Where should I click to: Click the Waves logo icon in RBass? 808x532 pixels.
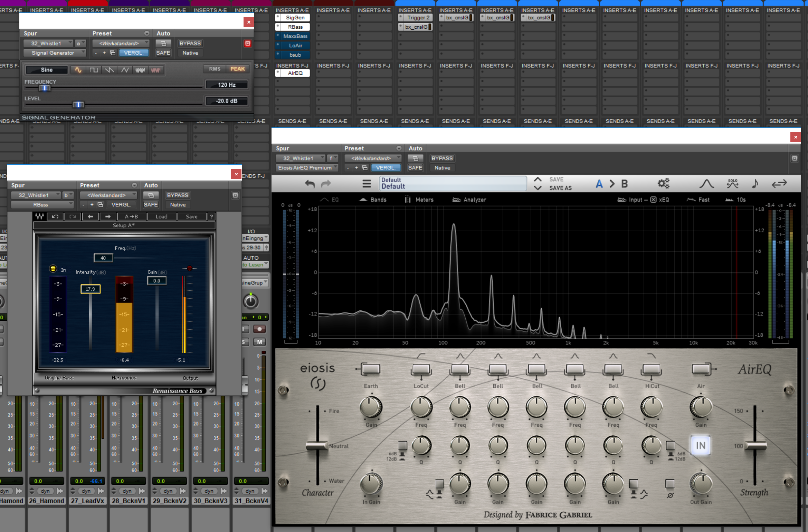39,216
